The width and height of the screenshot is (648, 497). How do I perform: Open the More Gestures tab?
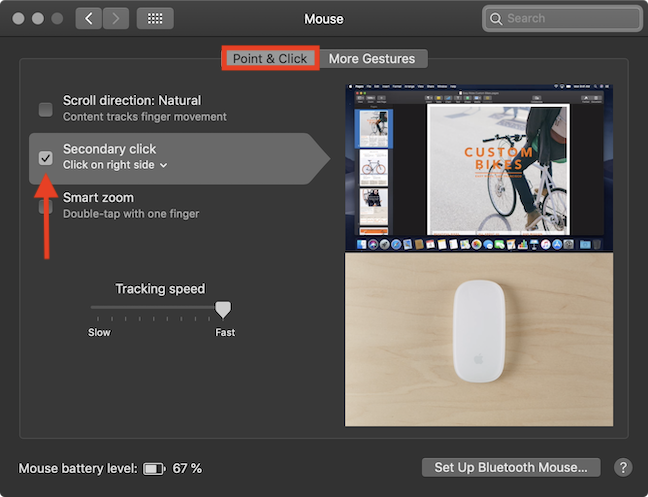tap(372, 59)
